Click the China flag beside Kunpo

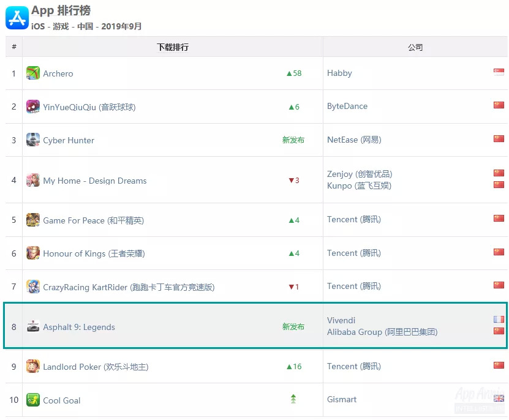click(499, 185)
